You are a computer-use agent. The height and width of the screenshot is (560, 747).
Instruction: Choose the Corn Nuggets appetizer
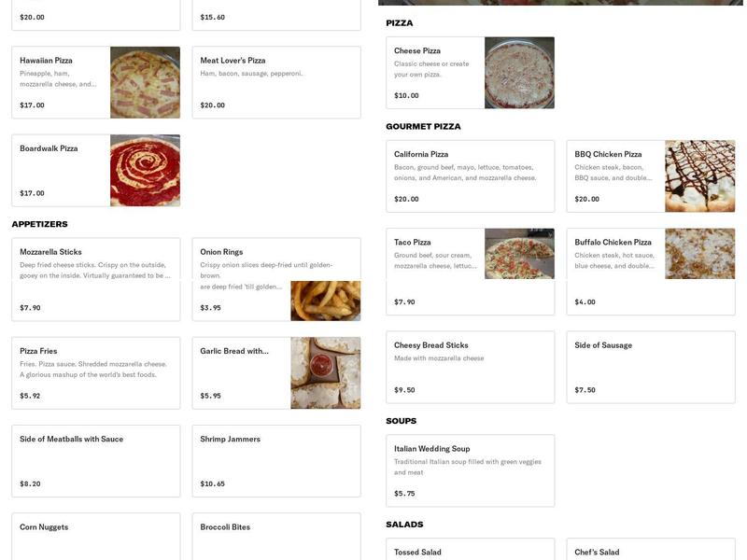(x=93, y=537)
